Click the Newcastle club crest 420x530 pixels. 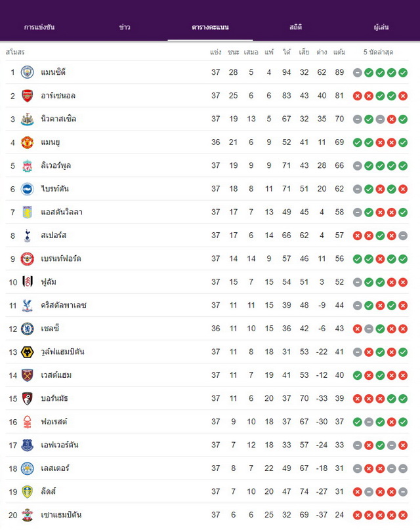(27, 119)
